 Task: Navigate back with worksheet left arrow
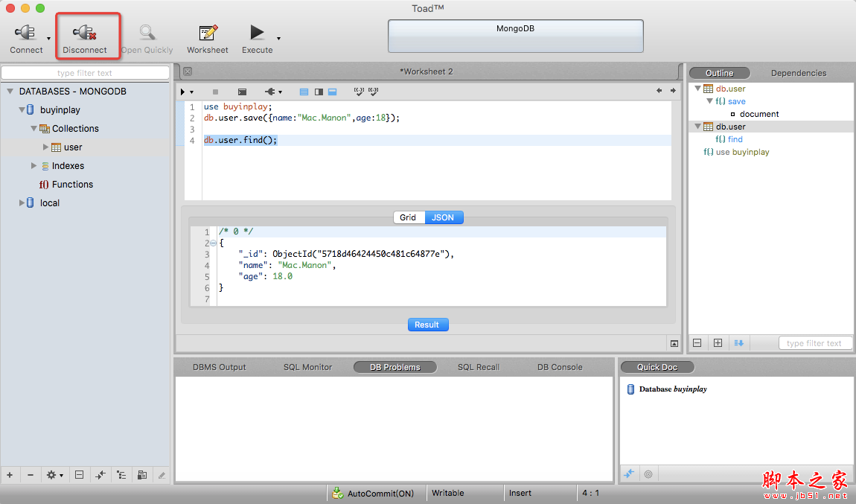[x=659, y=91]
